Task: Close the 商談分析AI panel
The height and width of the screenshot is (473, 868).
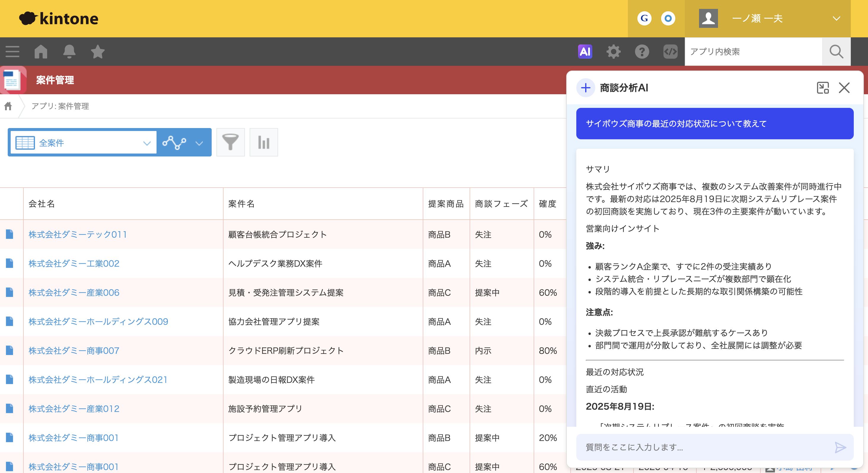Action: [844, 88]
